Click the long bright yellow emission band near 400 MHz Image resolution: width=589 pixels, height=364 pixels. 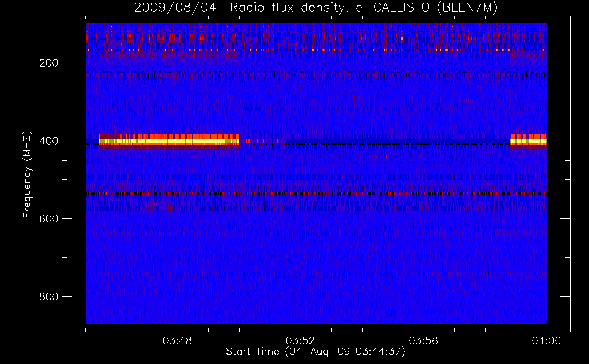169,141
